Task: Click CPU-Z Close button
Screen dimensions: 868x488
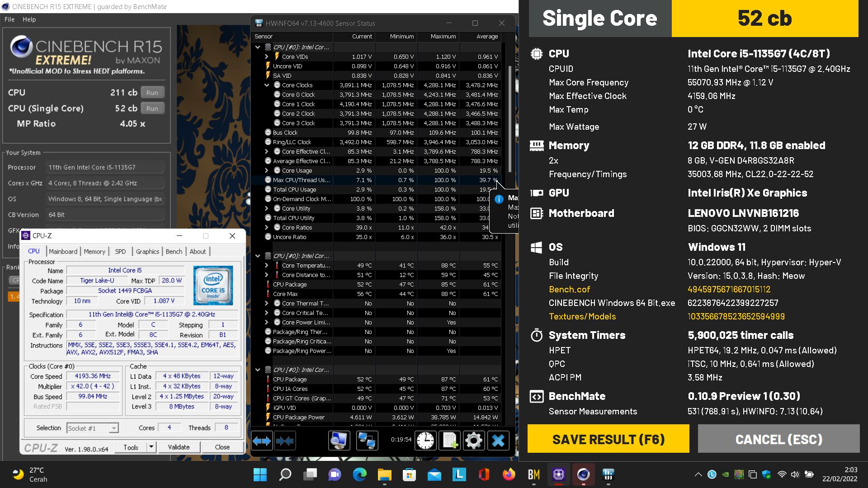Action: [222, 447]
